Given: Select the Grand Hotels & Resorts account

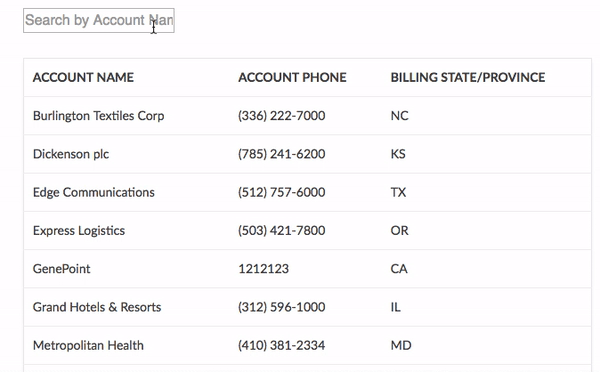Looking at the screenshot, I should coord(97,307).
